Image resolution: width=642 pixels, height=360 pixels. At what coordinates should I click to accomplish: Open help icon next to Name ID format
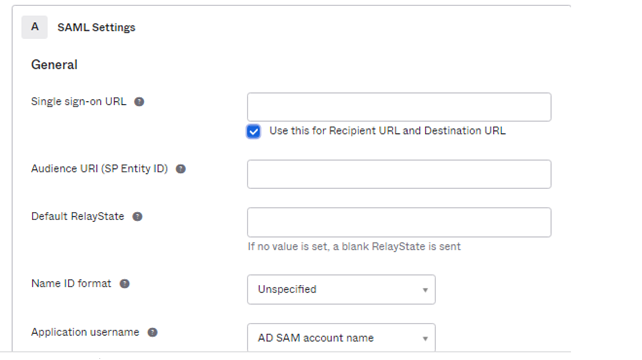pos(124,283)
